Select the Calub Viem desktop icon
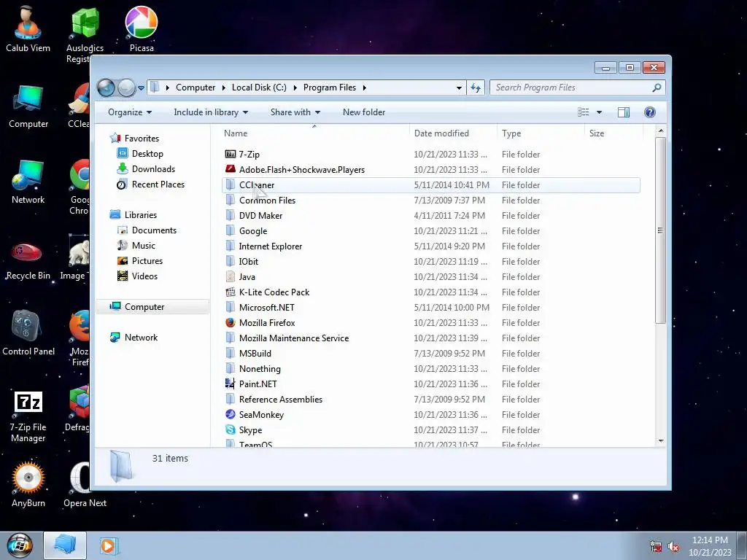Image resolution: width=747 pixels, height=560 pixels. [x=28, y=28]
